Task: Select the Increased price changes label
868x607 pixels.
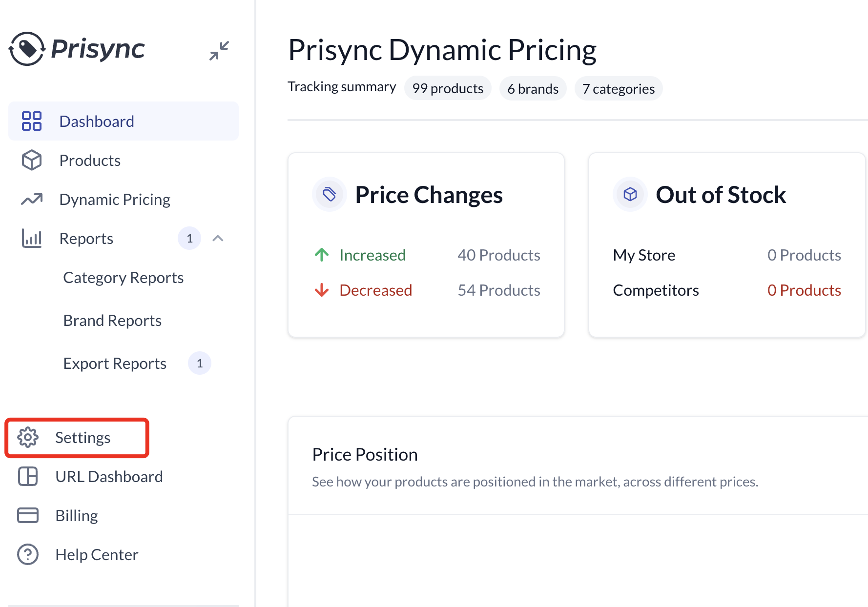Action: click(x=372, y=255)
